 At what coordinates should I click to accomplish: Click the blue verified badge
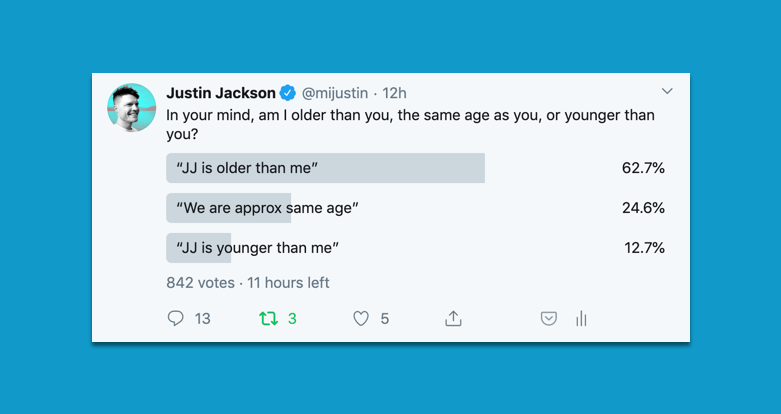point(288,93)
